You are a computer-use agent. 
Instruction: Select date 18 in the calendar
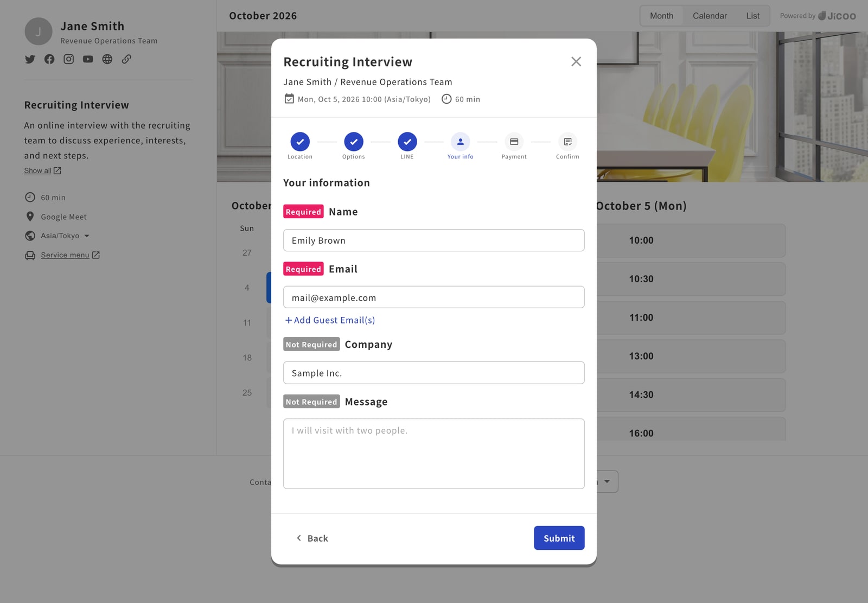point(247,358)
